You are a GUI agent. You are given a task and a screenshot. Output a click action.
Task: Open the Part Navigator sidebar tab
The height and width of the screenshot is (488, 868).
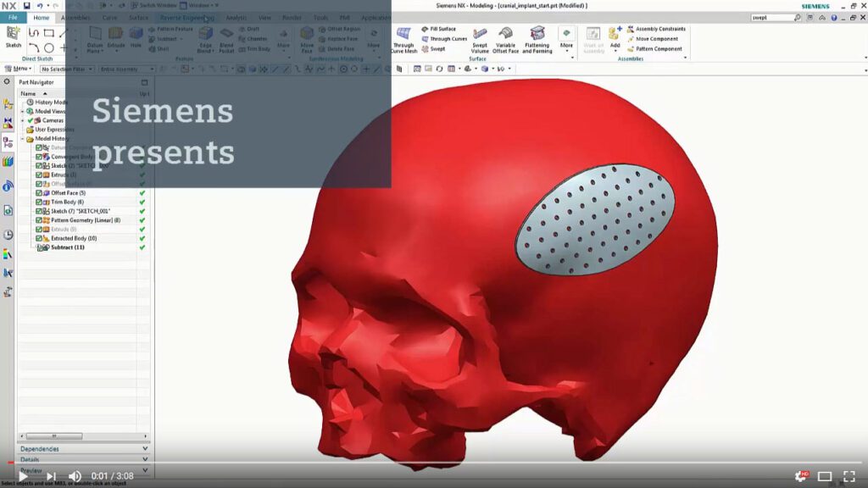8,142
